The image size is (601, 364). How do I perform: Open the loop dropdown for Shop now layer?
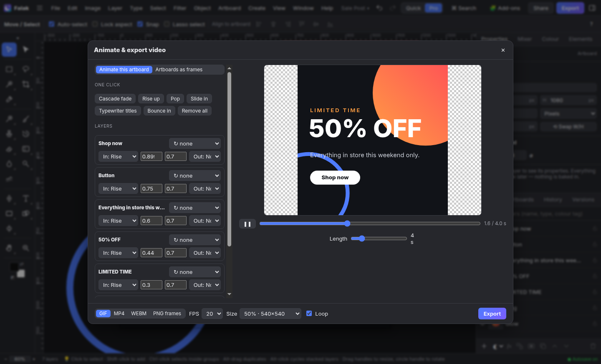[195, 143]
